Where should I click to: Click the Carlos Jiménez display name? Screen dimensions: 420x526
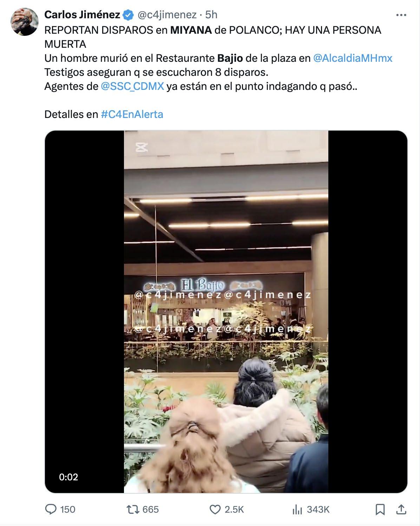coord(83,15)
